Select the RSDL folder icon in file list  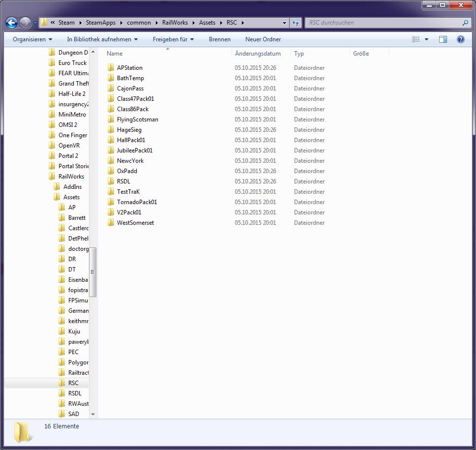111,181
